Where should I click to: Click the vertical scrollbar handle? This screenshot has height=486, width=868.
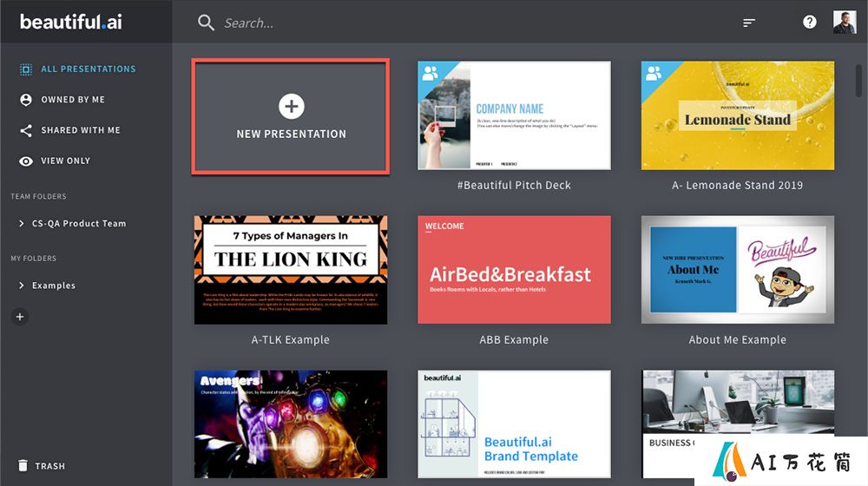858,80
